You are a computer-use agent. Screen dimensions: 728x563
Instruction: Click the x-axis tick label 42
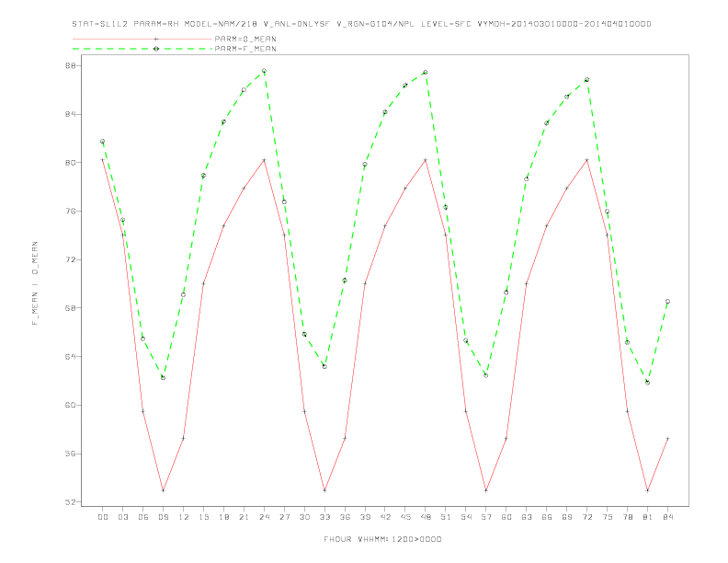point(385,517)
